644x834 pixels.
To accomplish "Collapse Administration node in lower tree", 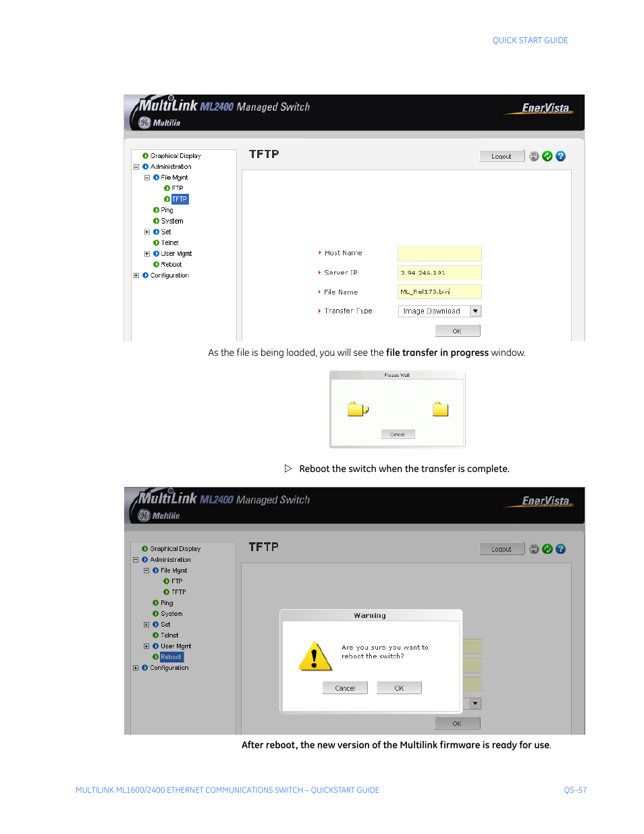I will tap(136, 560).
